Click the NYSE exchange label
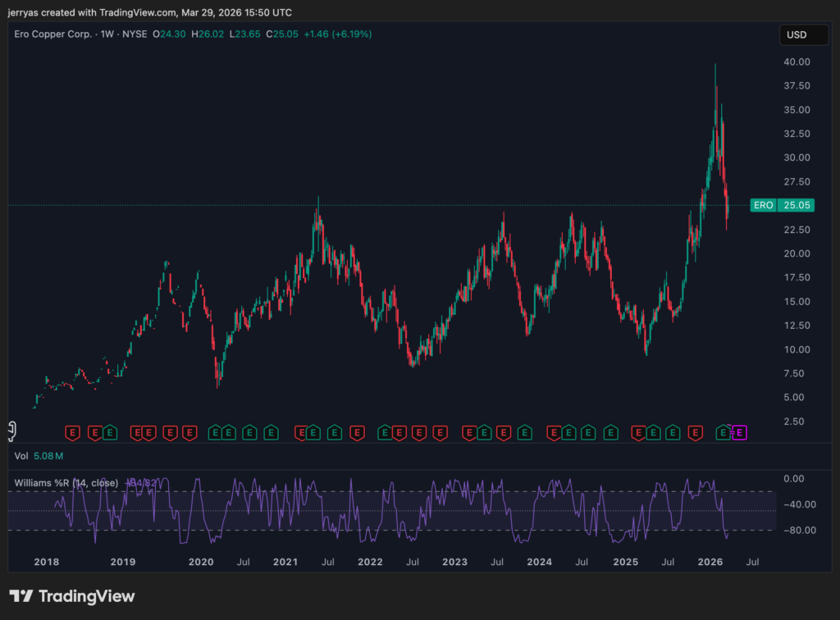 click(x=135, y=34)
